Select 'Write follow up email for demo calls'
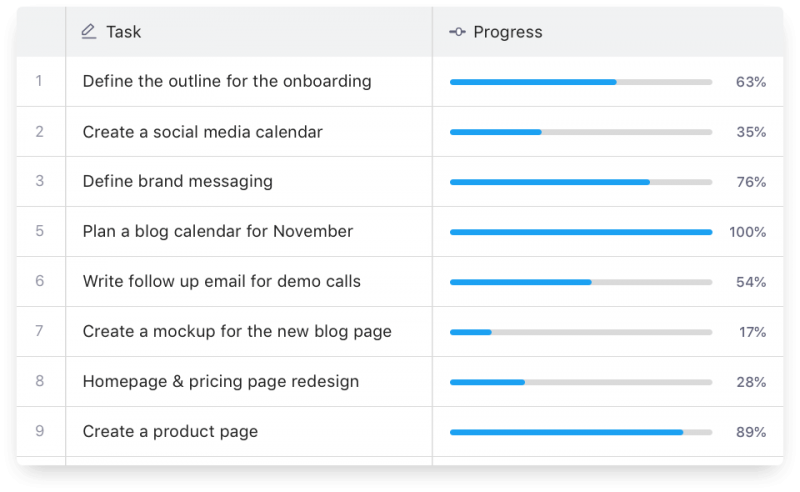This screenshot has width=800, height=492. tap(222, 282)
